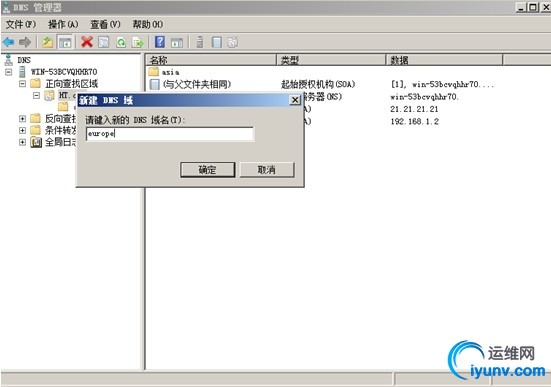Close the 新建 DNS 域 dialog

click(295, 100)
